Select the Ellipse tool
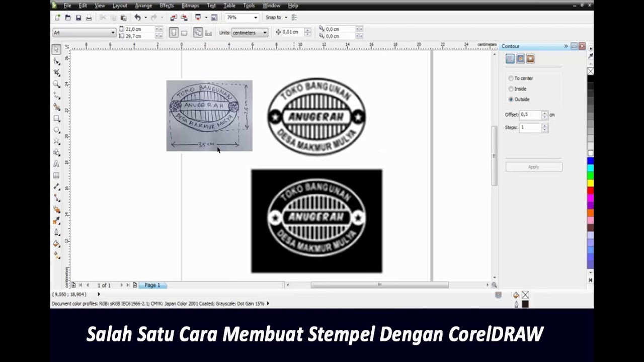 click(x=56, y=130)
